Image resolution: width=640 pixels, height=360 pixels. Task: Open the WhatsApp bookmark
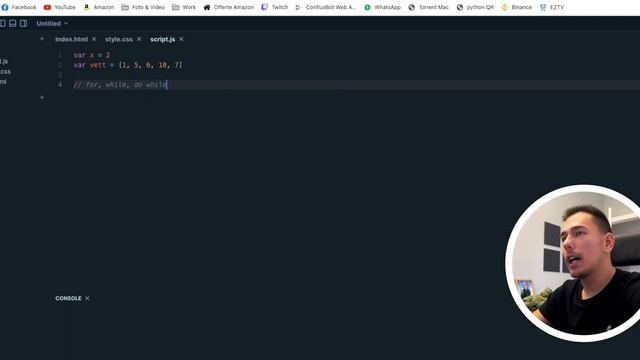point(382,7)
